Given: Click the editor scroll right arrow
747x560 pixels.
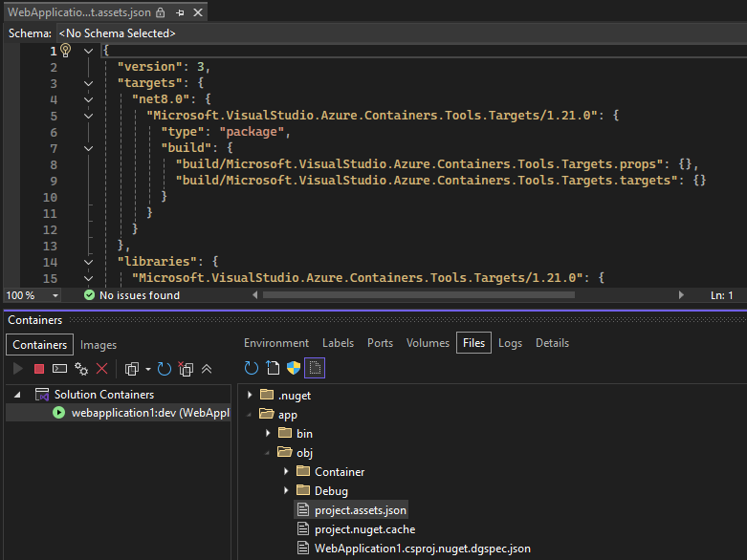Looking at the screenshot, I should pos(681,295).
